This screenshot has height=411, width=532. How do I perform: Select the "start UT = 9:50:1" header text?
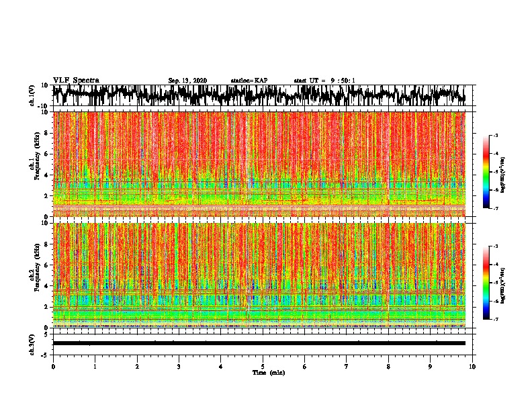(x=324, y=81)
